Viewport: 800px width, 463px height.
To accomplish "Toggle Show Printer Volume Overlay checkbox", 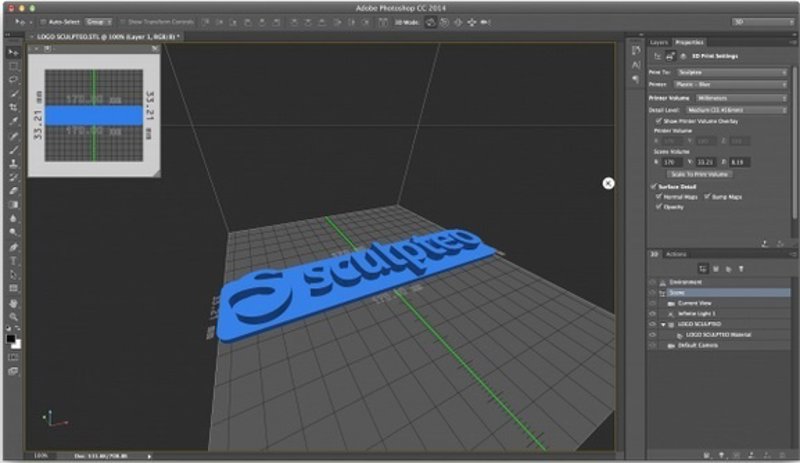I will coord(657,120).
